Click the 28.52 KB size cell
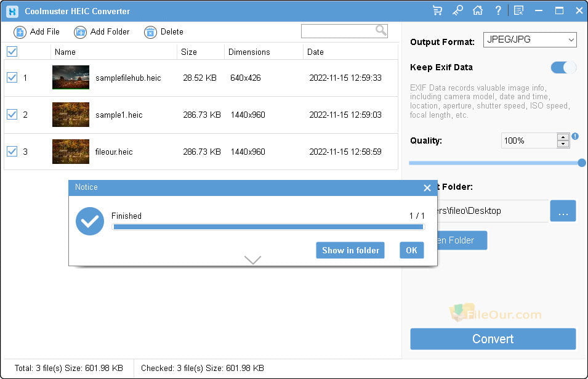This screenshot has height=379, width=588. coord(199,78)
